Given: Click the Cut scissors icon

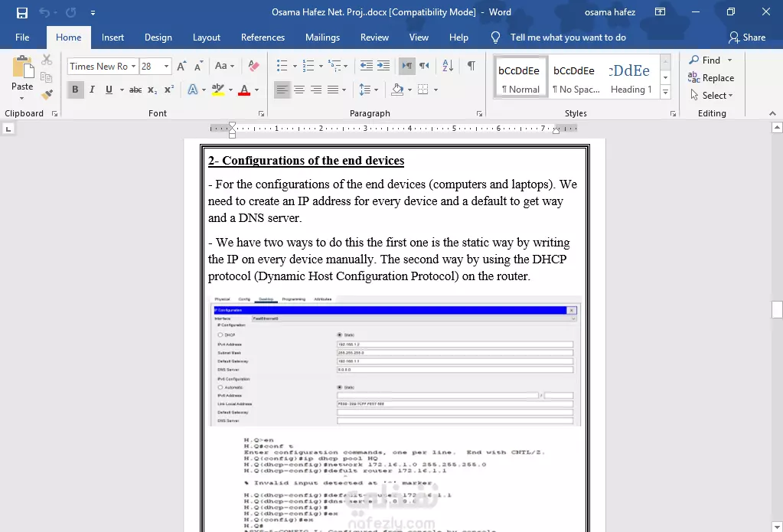Looking at the screenshot, I should point(47,60).
